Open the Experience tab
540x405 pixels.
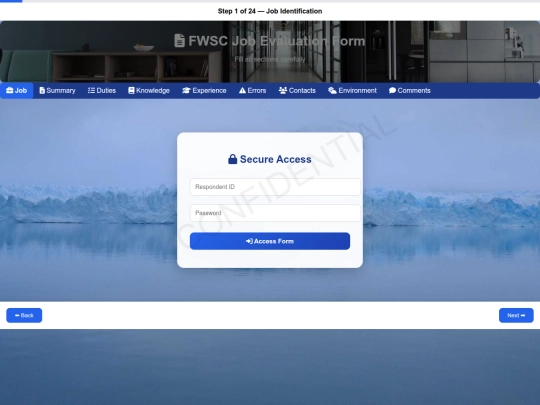pyautogui.click(x=204, y=91)
